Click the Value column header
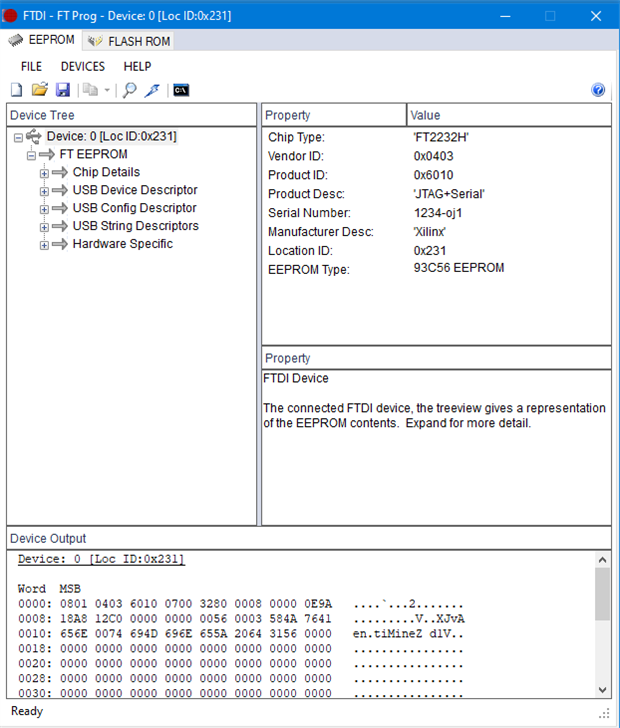This screenshot has width=620, height=728. tap(508, 115)
